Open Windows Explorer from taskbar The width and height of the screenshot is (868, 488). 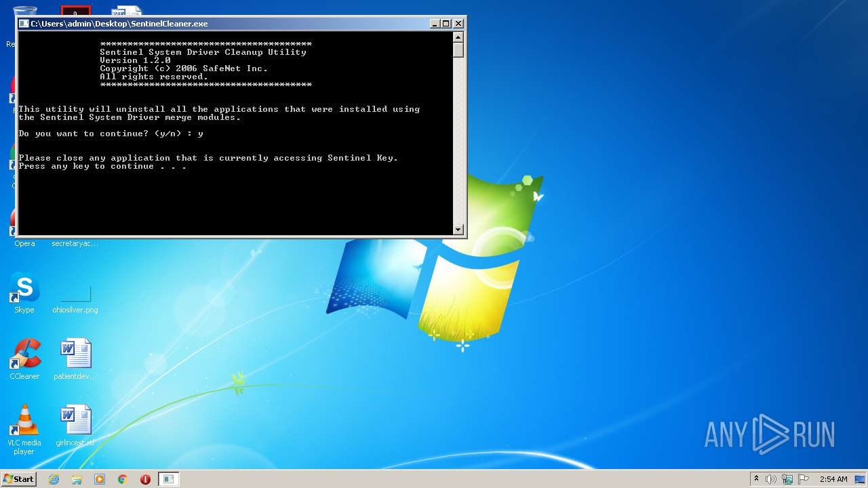(77, 479)
